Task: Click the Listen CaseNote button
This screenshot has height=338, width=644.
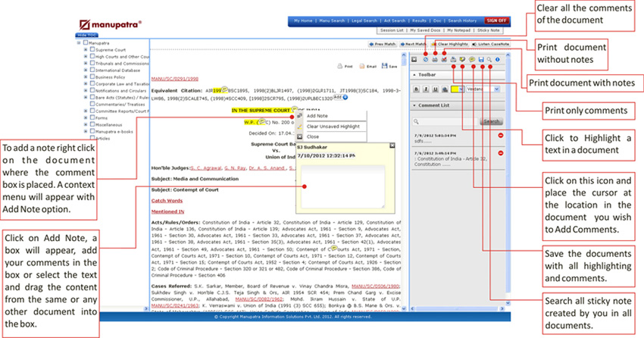Action: click(x=490, y=44)
